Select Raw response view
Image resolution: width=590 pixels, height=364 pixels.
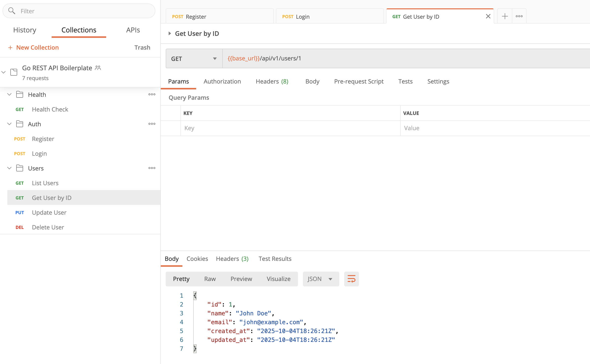coord(210,279)
